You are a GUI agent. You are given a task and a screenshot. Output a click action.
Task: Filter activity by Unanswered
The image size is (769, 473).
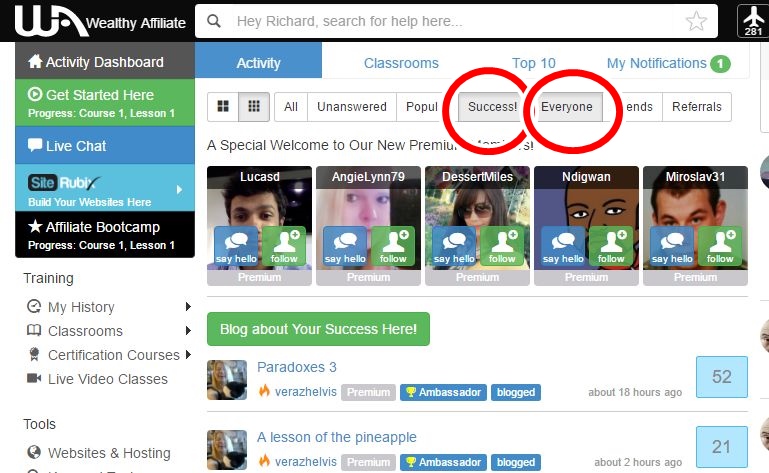click(x=352, y=106)
